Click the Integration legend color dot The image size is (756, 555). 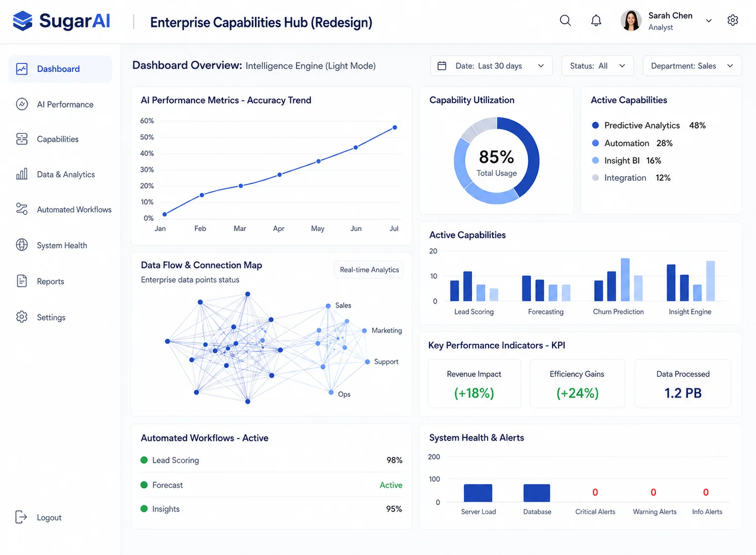[x=595, y=178]
